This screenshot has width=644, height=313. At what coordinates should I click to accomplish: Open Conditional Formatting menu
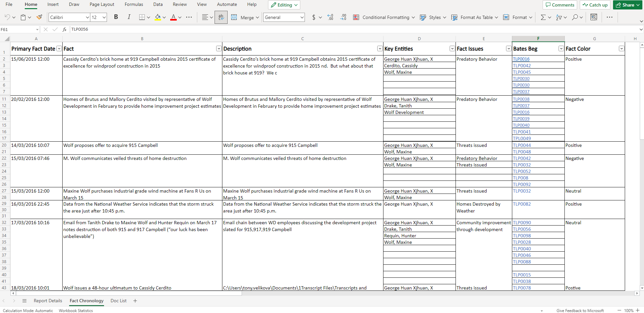coord(384,17)
